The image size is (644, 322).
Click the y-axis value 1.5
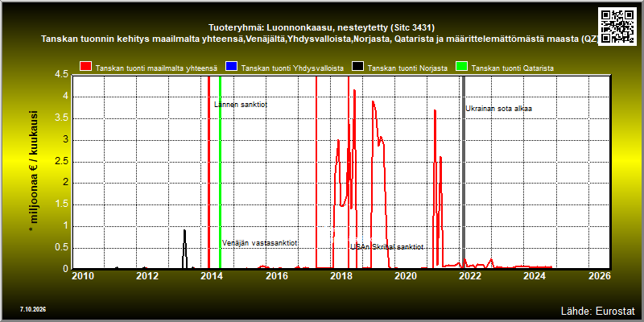pyautogui.click(x=61, y=205)
